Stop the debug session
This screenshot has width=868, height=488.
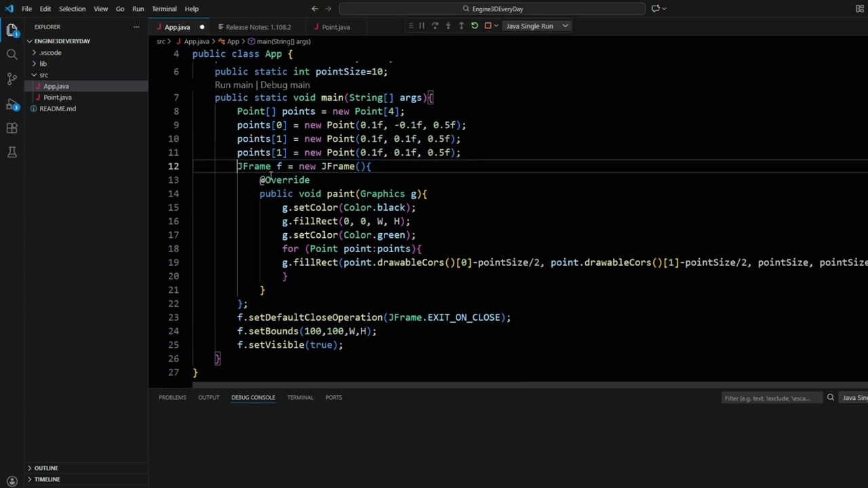(x=488, y=26)
